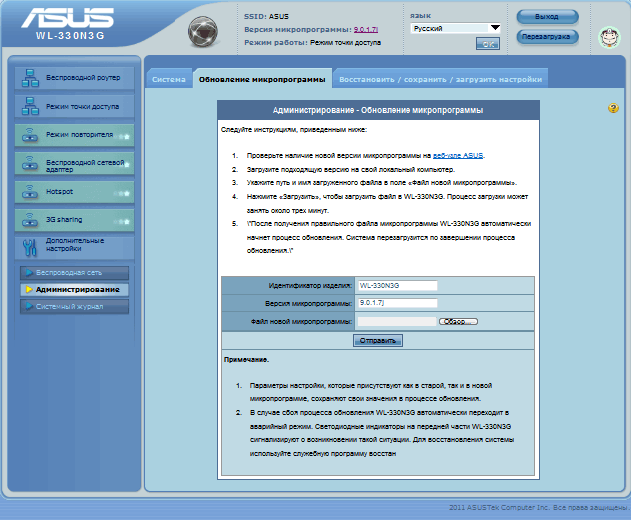The width and height of the screenshot is (631, 520).
Task: Click the 3G sharing icon
Action: pos(29,219)
